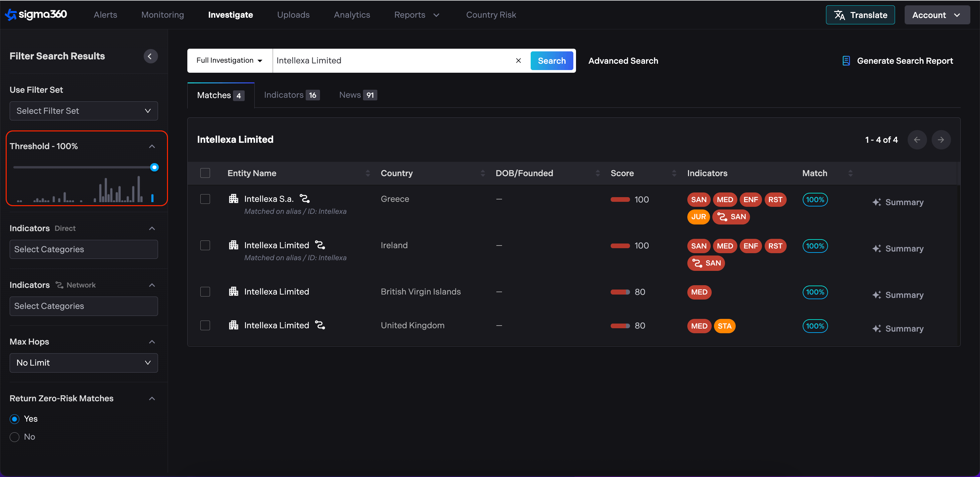Open the Full Investigation search type dropdown
The width and height of the screenshot is (980, 477).
[229, 60]
